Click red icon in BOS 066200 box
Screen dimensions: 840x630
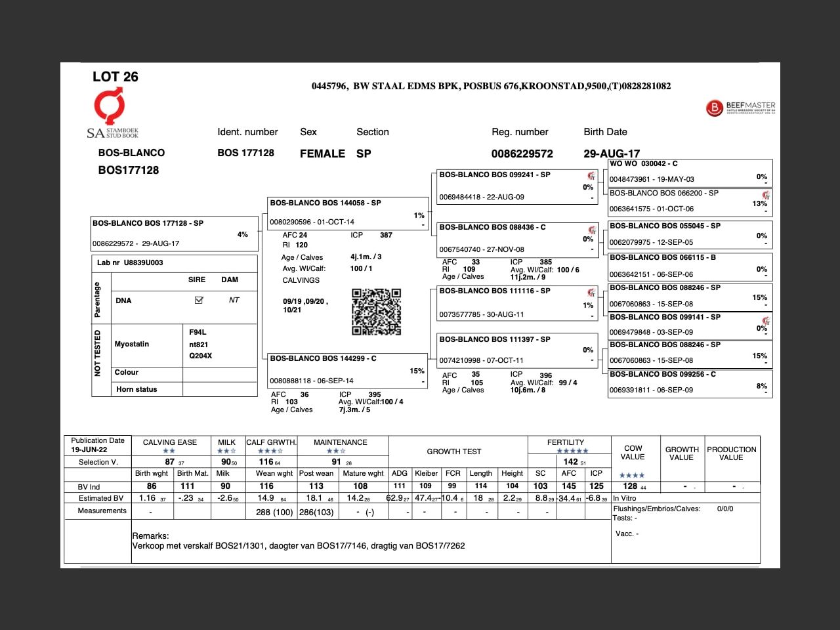coord(765,195)
